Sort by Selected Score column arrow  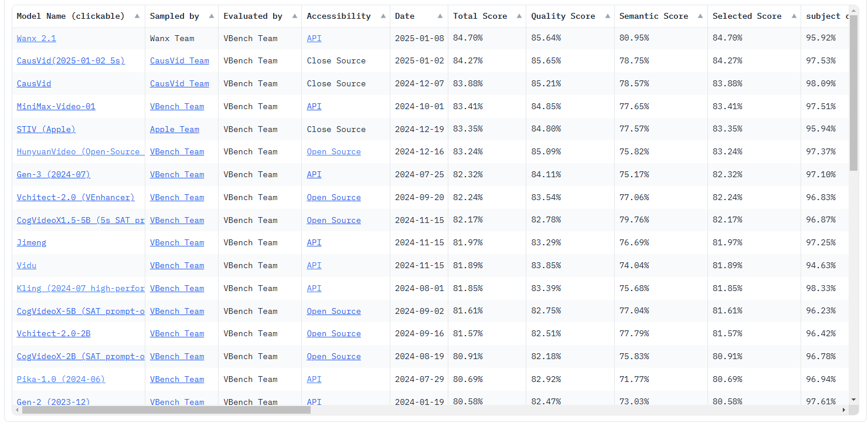pyautogui.click(x=794, y=16)
